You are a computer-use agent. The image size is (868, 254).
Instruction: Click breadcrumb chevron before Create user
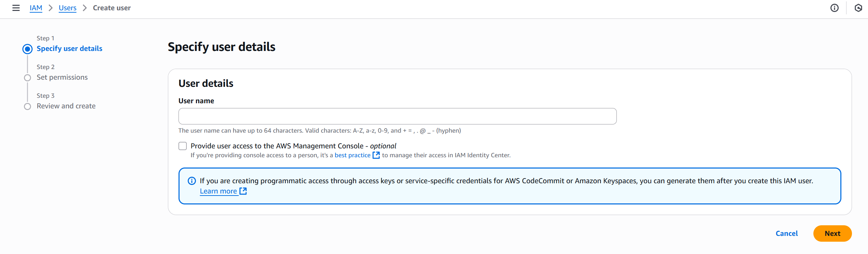[85, 8]
